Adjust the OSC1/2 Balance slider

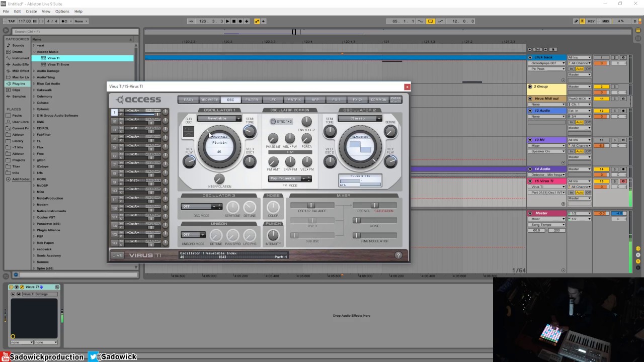(312, 205)
